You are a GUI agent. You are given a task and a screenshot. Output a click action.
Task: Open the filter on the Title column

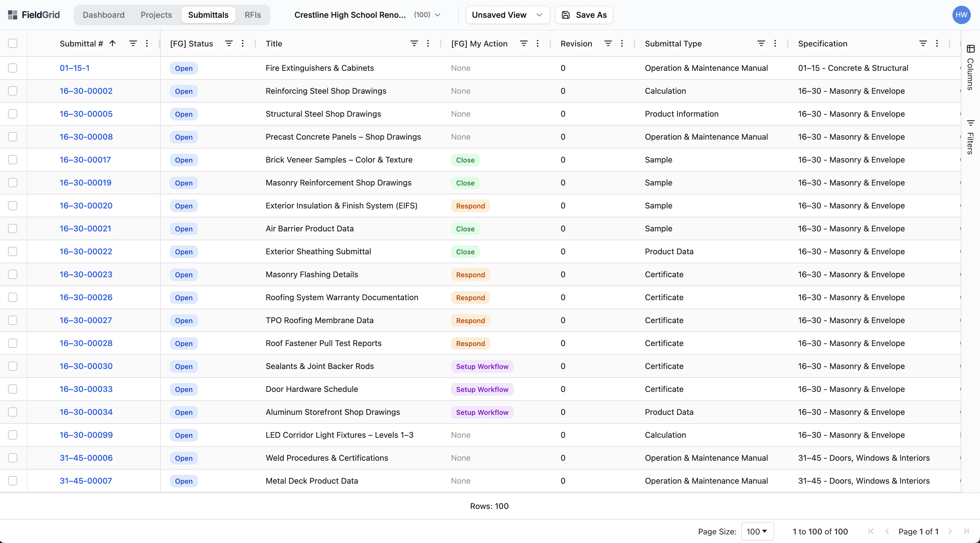(414, 43)
